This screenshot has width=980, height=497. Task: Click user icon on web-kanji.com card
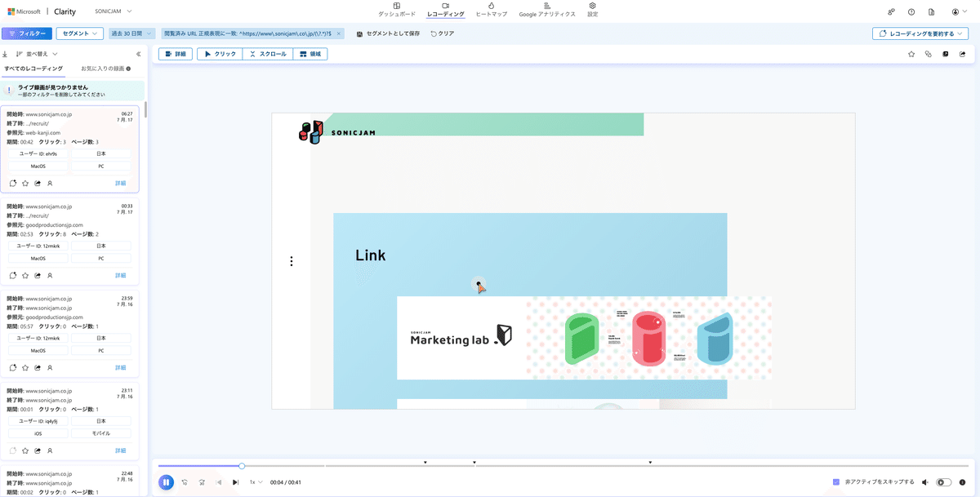[x=50, y=184]
